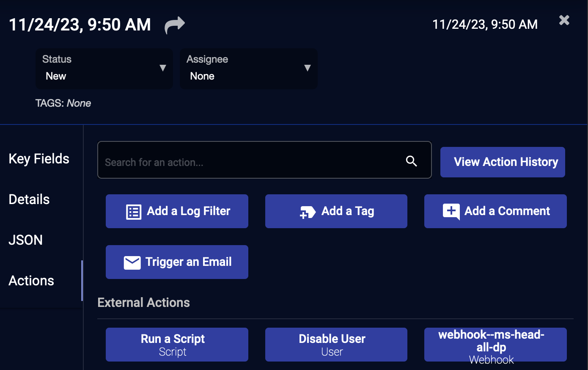Open the Assignee dropdown

pos(241,69)
